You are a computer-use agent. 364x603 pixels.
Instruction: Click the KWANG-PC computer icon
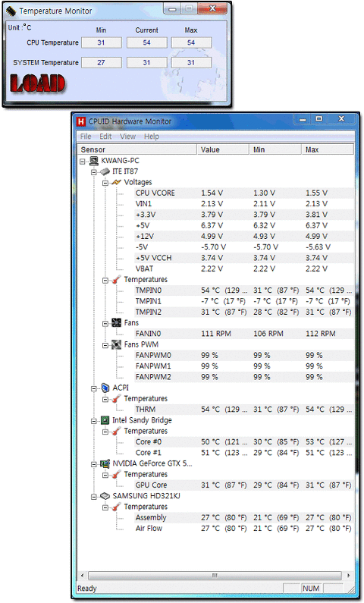pos(94,161)
